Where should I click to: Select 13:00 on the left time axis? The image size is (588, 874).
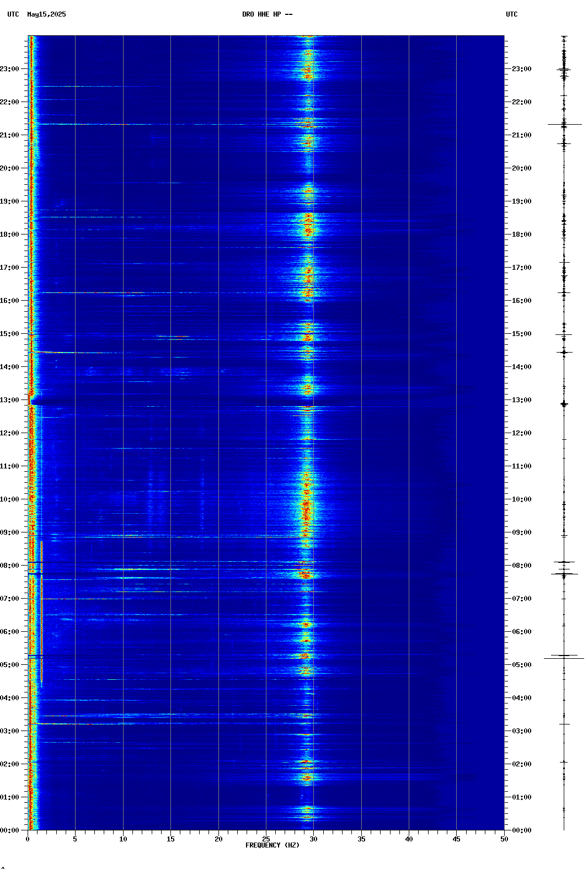coord(9,400)
